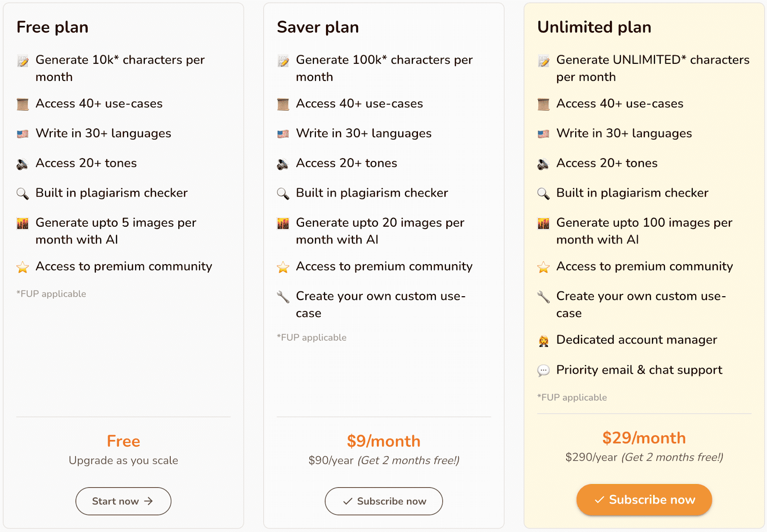Click the Unlimited plan heading

[x=594, y=27]
